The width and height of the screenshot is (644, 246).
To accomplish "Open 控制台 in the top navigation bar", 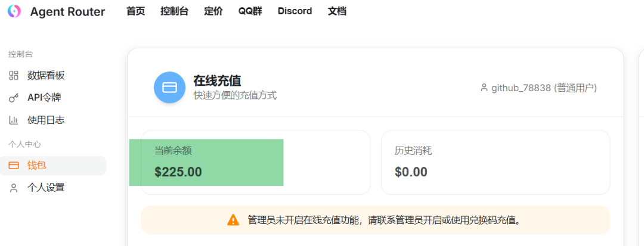I will coord(174,11).
